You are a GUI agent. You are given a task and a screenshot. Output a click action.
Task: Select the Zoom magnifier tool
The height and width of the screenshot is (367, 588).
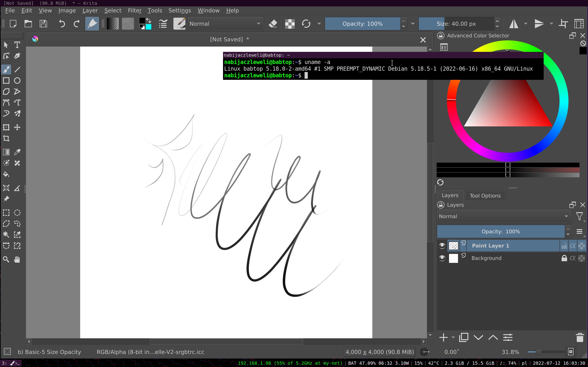(6, 259)
